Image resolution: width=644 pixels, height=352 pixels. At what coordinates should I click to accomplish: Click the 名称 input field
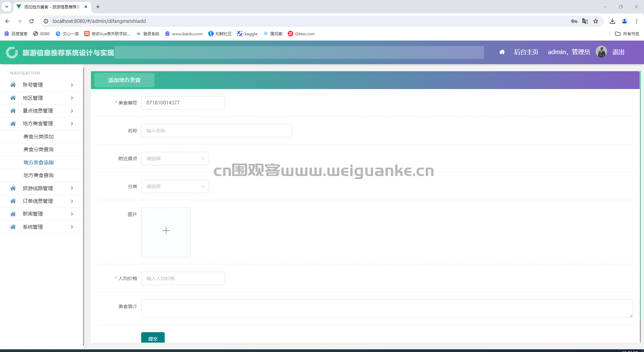pyautogui.click(x=217, y=131)
